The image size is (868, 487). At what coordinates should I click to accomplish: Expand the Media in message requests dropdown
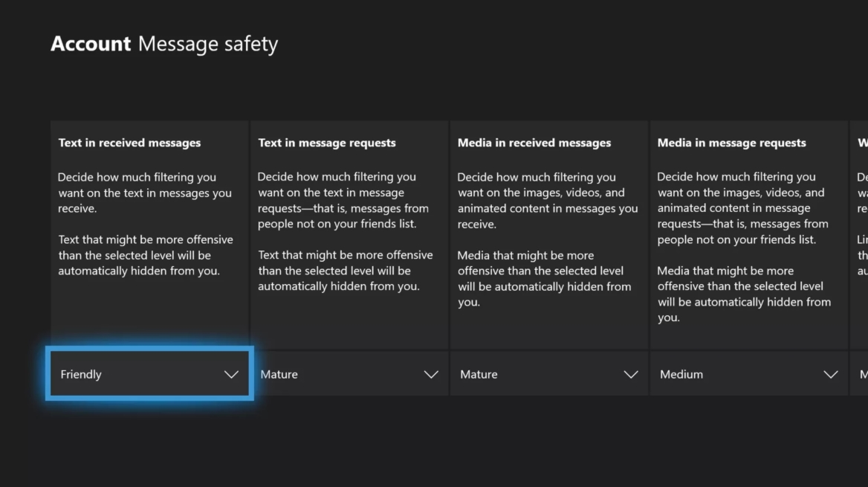click(748, 374)
